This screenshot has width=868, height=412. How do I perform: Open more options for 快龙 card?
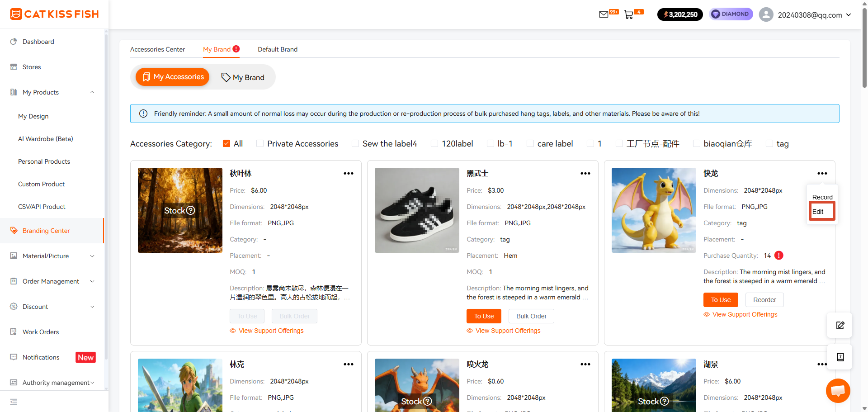pos(822,174)
